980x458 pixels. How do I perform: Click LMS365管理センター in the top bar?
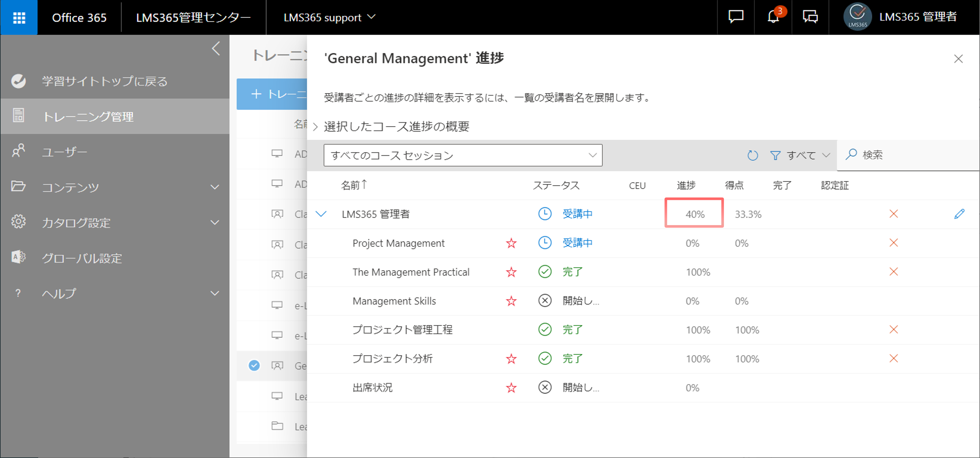coord(193,17)
